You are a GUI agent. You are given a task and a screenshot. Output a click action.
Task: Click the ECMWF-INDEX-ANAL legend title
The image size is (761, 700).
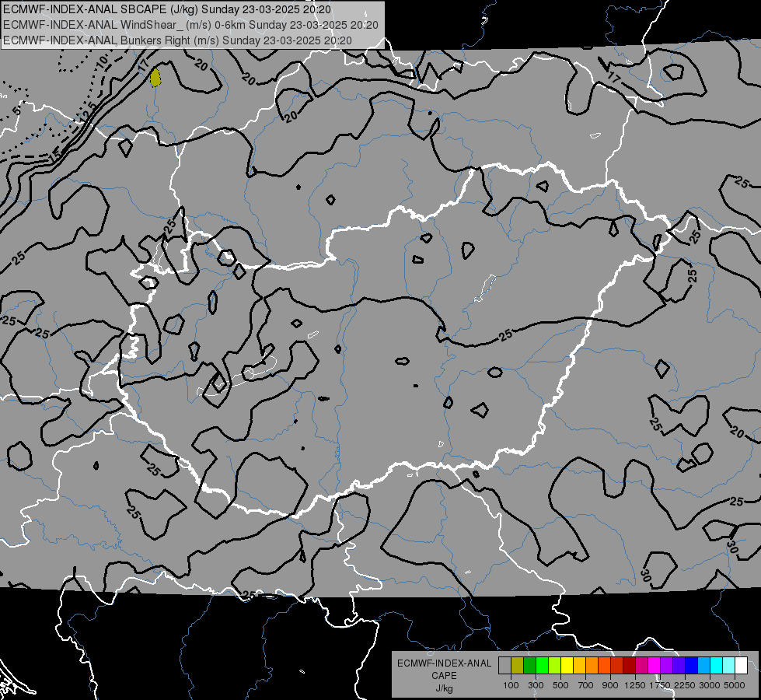445,663
